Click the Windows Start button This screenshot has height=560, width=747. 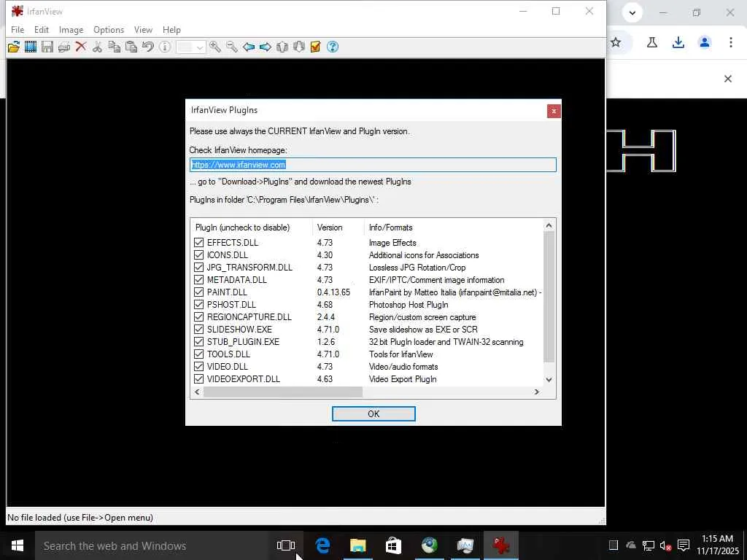pyautogui.click(x=18, y=545)
